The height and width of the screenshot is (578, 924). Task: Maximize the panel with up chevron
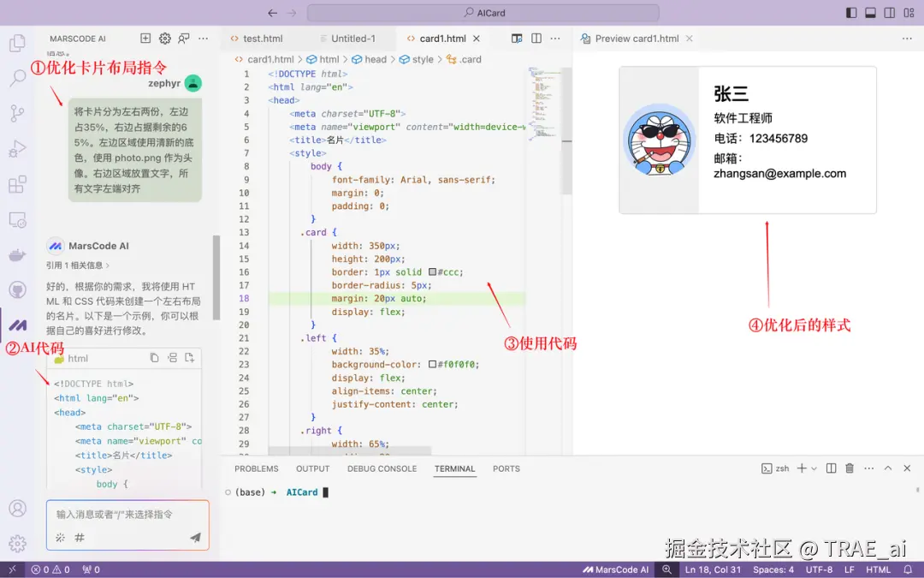(888, 468)
